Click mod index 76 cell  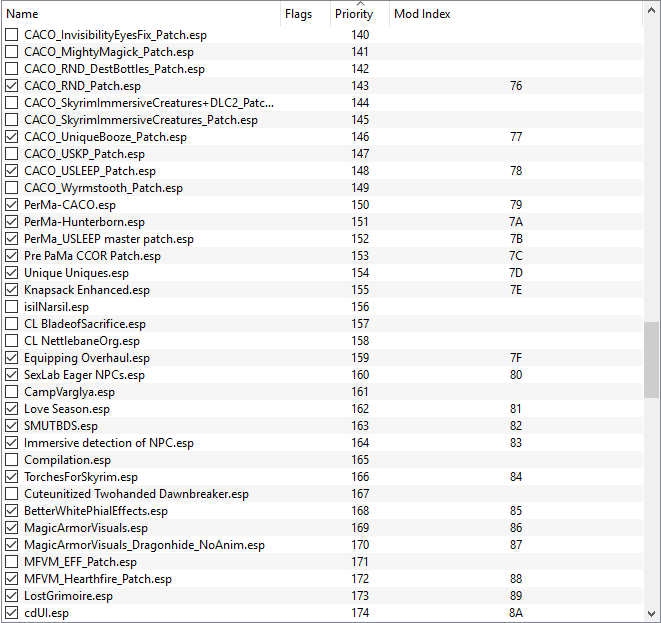click(x=516, y=86)
